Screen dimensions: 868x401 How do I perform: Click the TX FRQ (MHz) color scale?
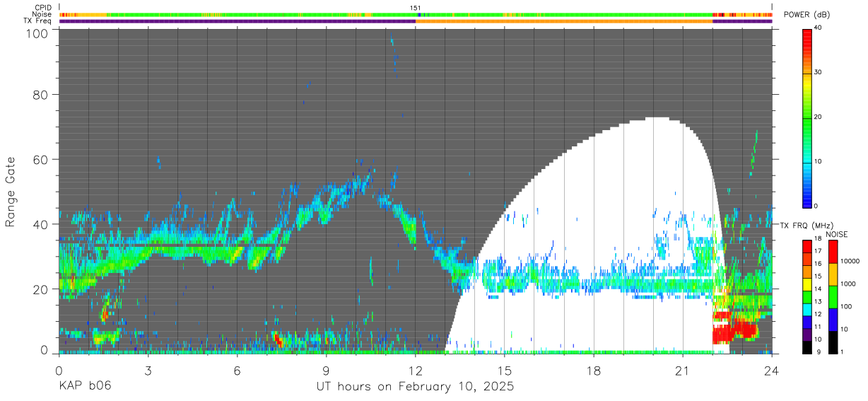click(807, 296)
